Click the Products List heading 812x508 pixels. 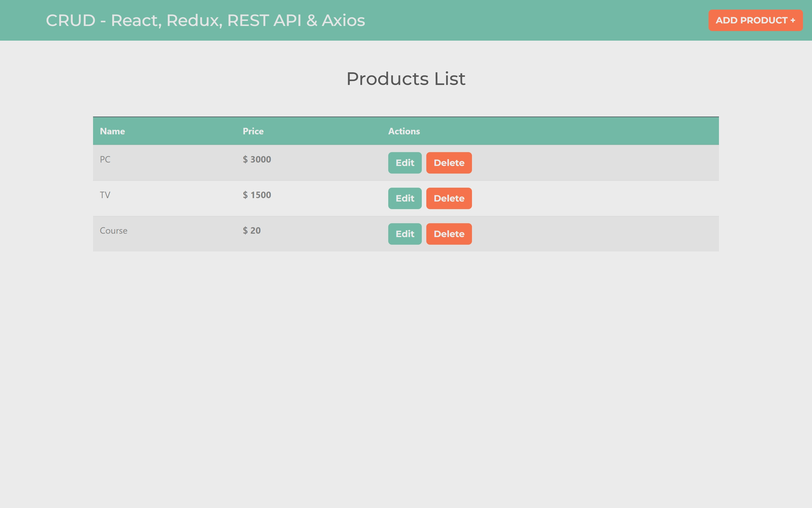pos(406,79)
